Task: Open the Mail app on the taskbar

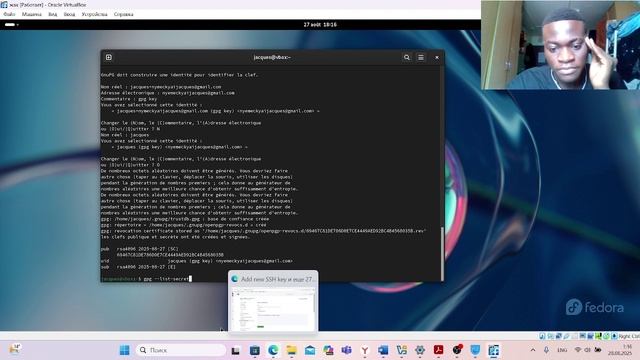Action: [x=310, y=350]
